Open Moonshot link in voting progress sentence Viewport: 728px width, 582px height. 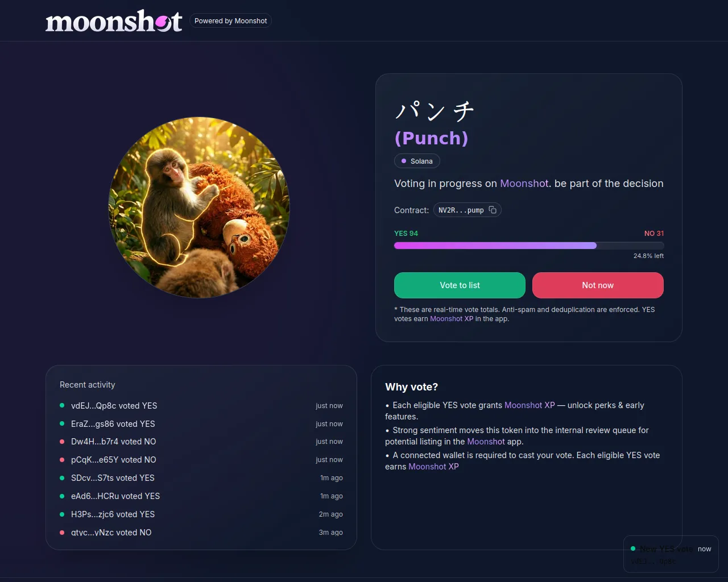click(524, 184)
